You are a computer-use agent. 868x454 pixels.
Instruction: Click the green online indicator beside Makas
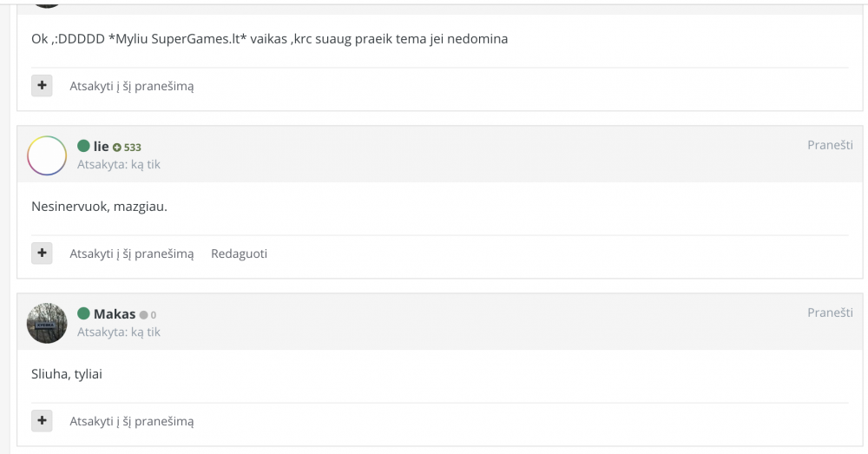(x=83, y=313)
